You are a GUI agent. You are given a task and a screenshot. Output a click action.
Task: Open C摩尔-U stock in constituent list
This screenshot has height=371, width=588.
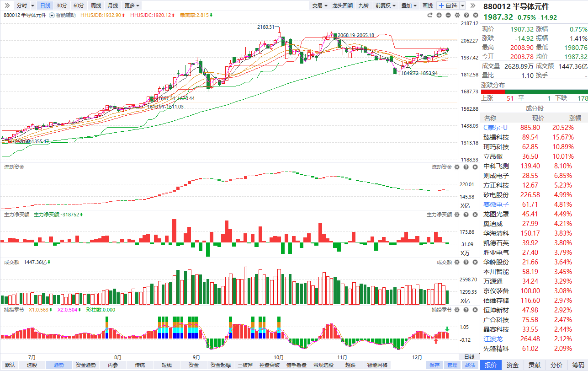496,128
